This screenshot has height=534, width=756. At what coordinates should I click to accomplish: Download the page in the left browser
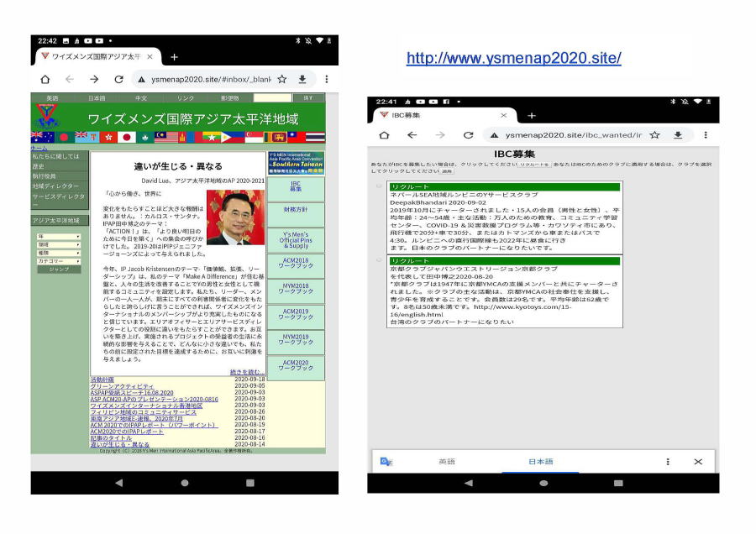302,79
